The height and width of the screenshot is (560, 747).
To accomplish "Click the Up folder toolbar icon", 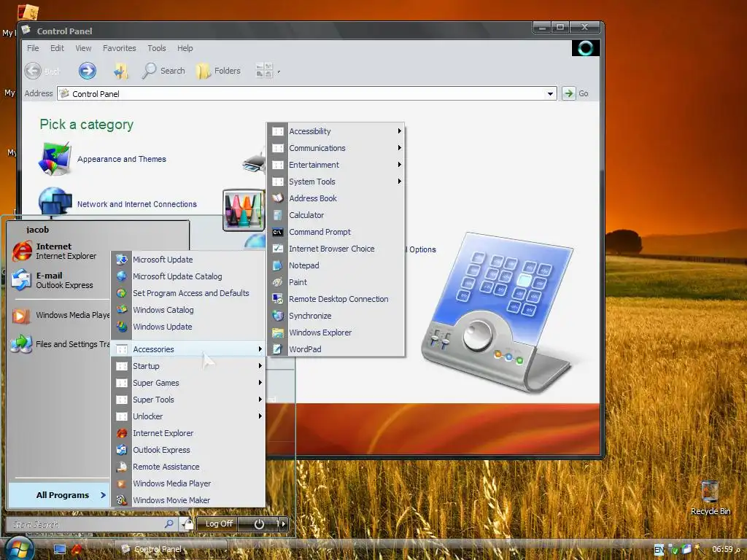I will [x=120, y=71].
